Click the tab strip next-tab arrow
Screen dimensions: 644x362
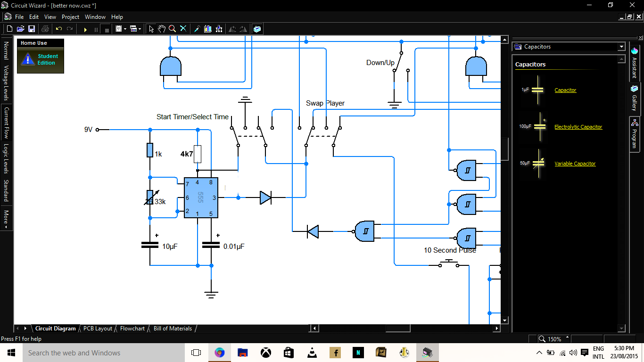pos(25,329)
